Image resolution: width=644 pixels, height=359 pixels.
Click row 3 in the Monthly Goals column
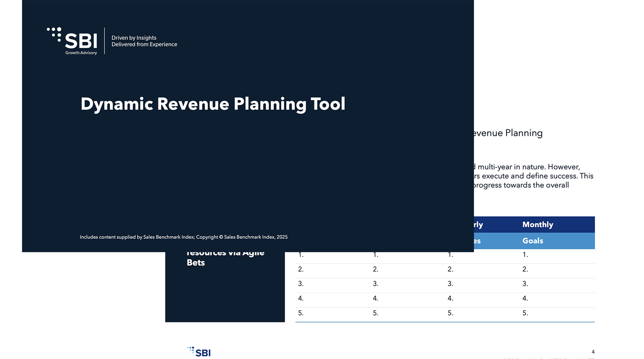(525, 284)
